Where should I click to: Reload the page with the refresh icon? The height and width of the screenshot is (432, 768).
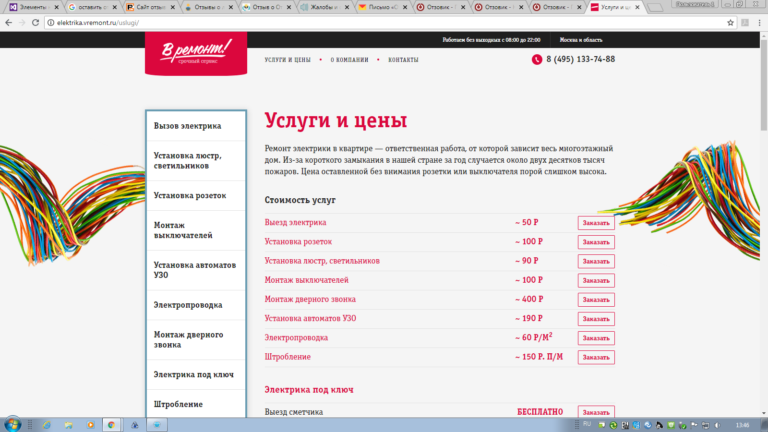(35, 23)
